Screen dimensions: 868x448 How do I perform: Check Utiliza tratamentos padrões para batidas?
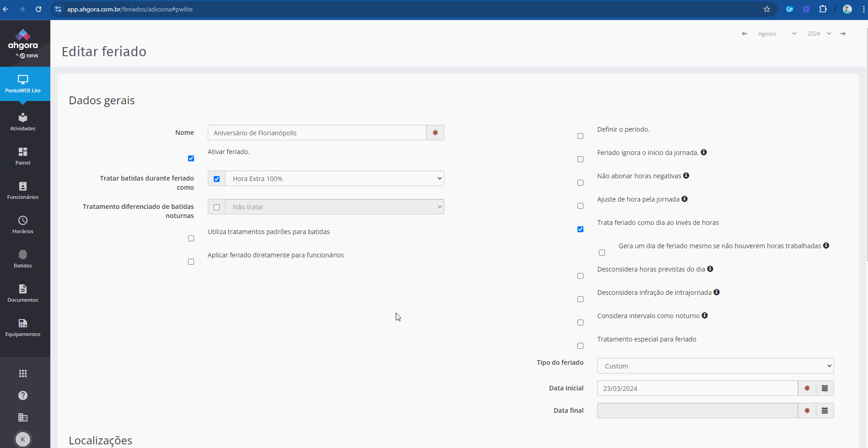tap(191, 239)
